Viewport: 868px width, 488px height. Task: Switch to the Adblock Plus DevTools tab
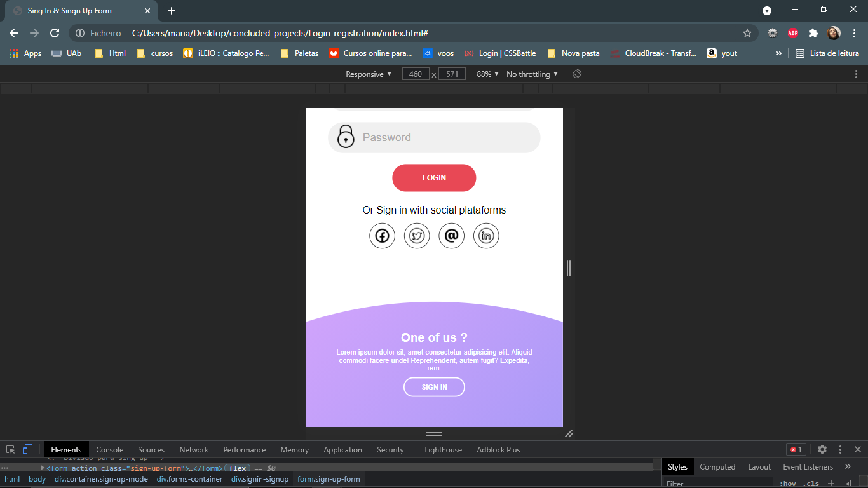[498, 449]
